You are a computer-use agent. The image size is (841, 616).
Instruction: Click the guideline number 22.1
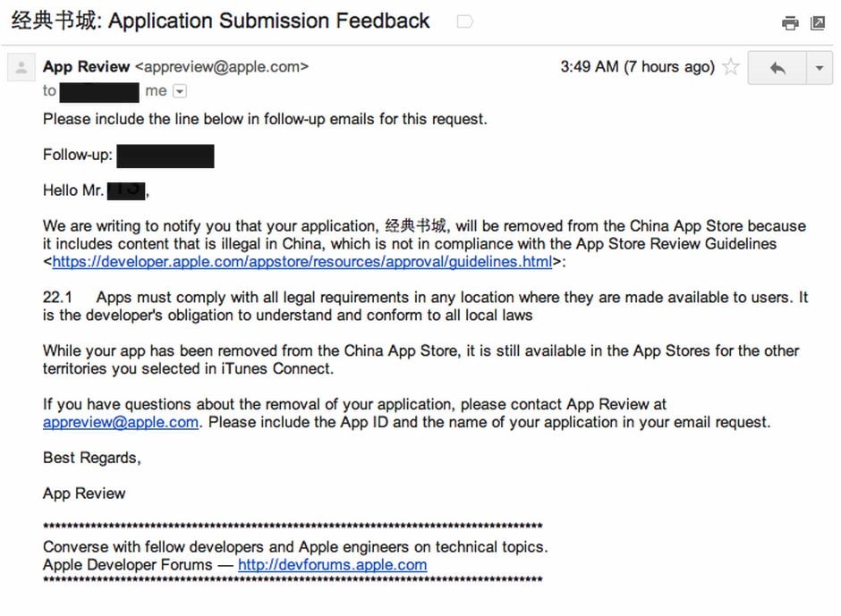tap(57, 297)
